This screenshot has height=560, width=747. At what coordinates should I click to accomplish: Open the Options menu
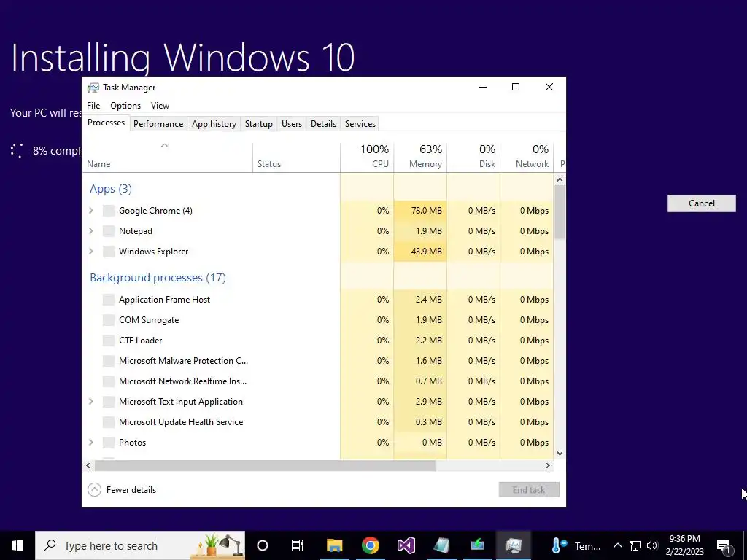(x=125, y=106)
